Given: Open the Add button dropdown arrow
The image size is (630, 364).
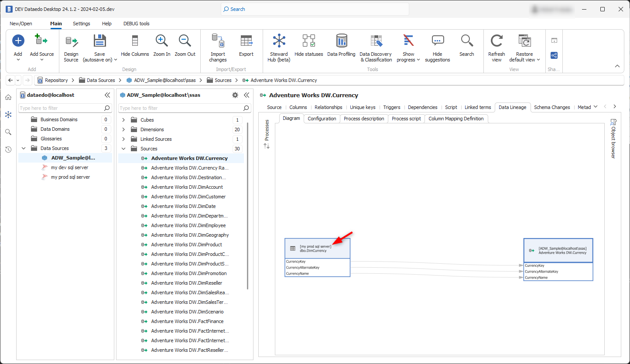Looking at the screenshot, I should pos(18,60).
